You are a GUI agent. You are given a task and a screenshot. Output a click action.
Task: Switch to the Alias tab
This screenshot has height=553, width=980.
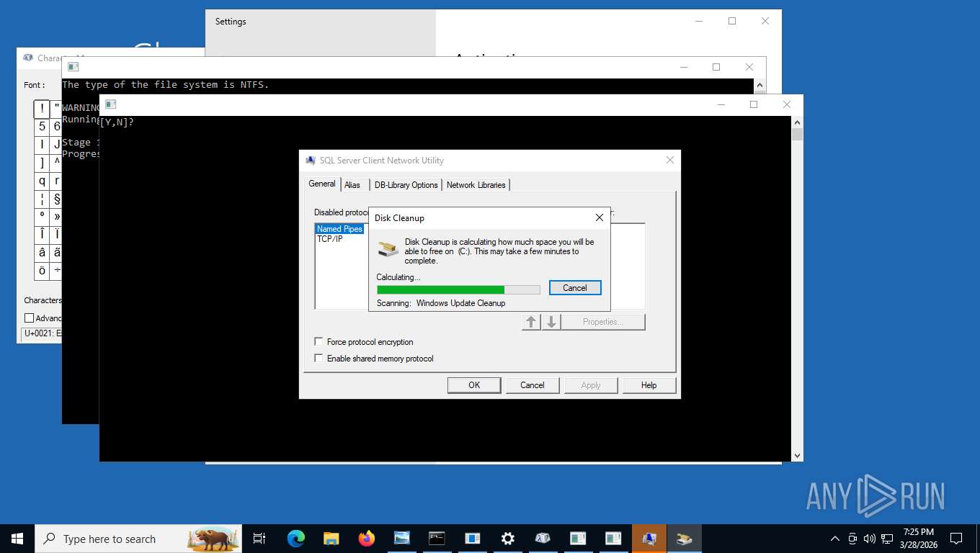[x=352, y=185]
